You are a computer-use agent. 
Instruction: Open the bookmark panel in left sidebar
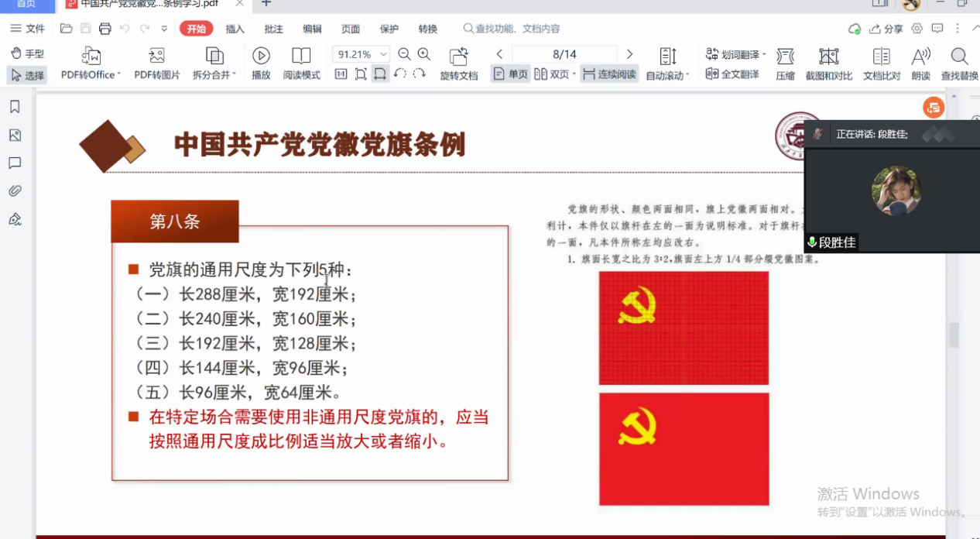click(x=15, y=107)
